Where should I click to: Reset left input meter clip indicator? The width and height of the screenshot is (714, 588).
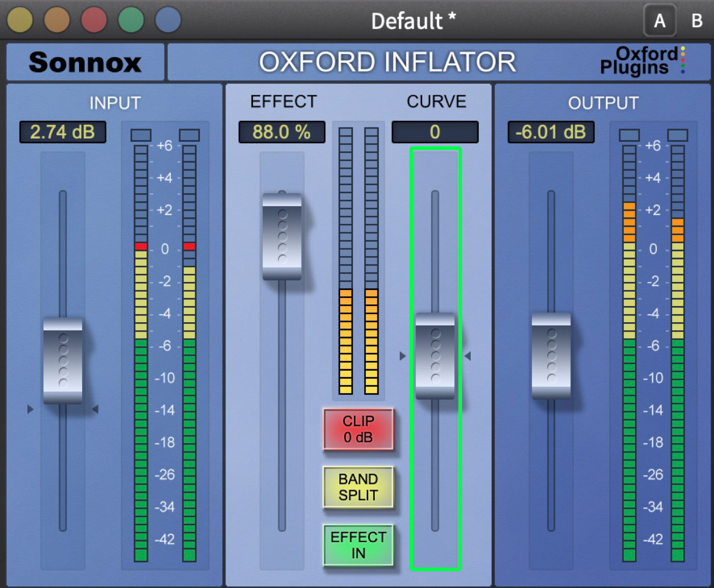(141, 135)
